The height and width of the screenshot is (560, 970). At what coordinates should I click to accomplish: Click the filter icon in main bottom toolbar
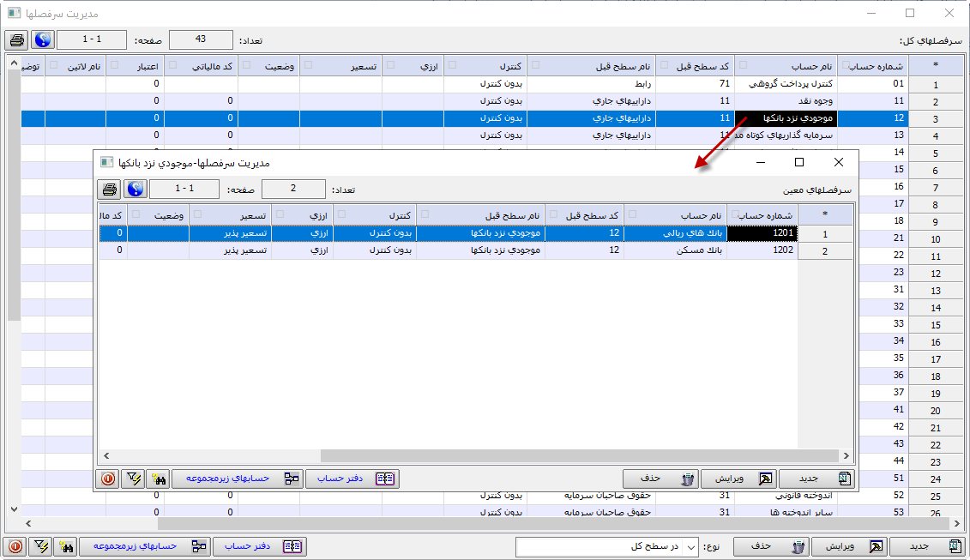(x=39, y=546)
